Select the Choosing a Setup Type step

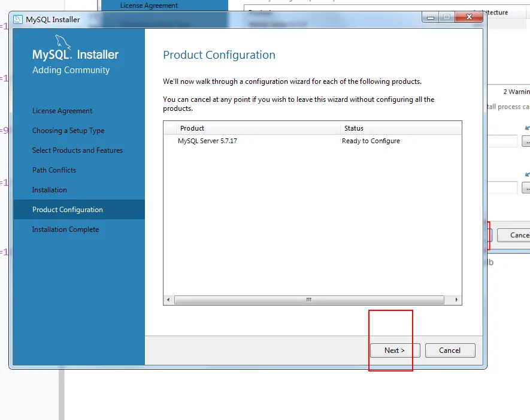coord(68,131)
